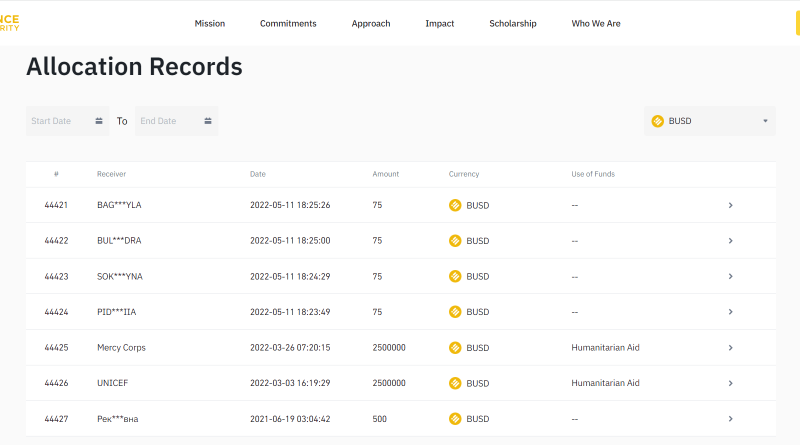Go to the Approach page
The height and width of the screenshot is (445, 800).
pyautogui.click(x=370, y=23)
